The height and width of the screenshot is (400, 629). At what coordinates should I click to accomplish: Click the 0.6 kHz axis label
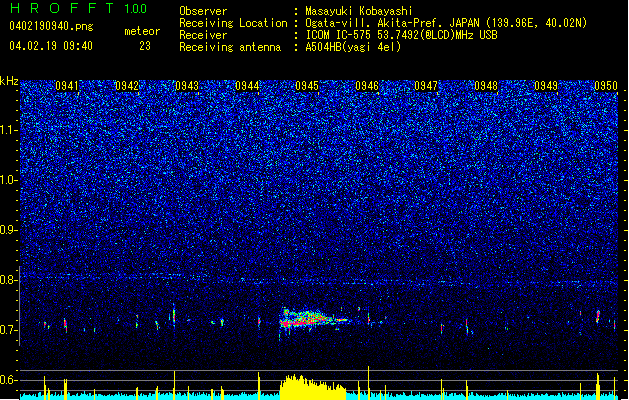click(x=8, y=380)
